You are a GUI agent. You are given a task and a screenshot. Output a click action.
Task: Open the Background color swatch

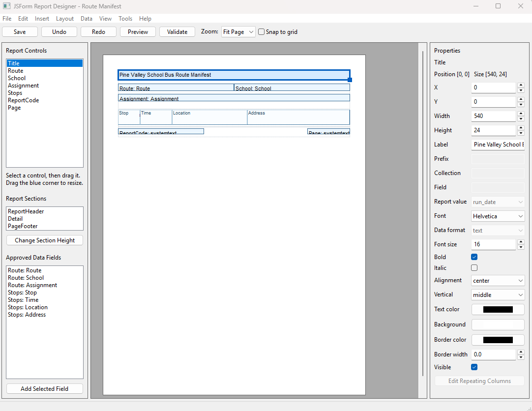(498, 325)
